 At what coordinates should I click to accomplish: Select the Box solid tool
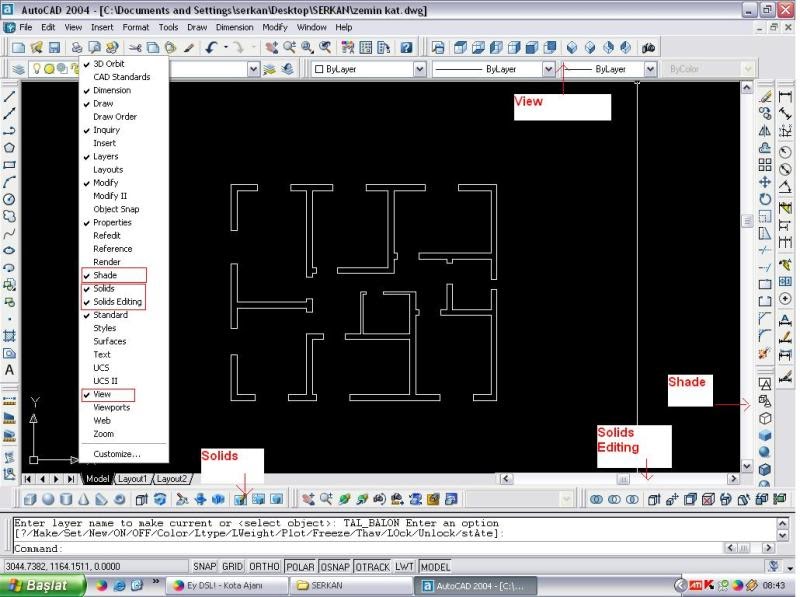point(30,499)
